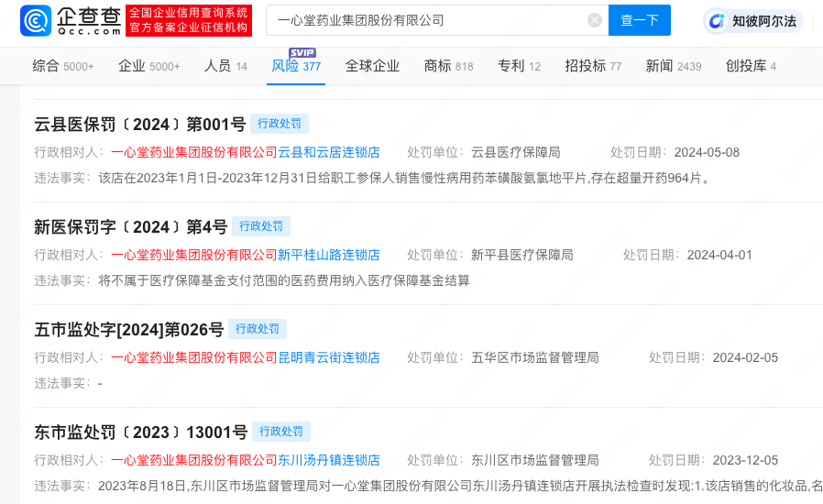Open penalty 东市监处罚〔2023〕13001号
The height and width of the screenshot is (504, 823).
click(141, 433)
